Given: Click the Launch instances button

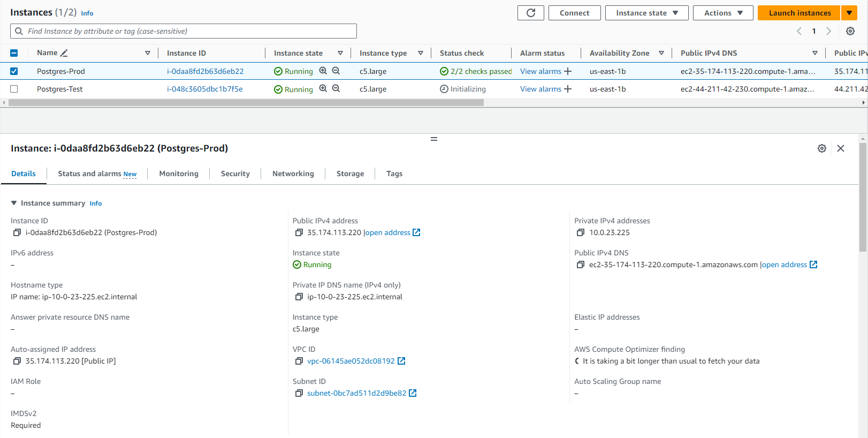Looking at the screenshot, I should pyautogui.click(x=800, y=13).
